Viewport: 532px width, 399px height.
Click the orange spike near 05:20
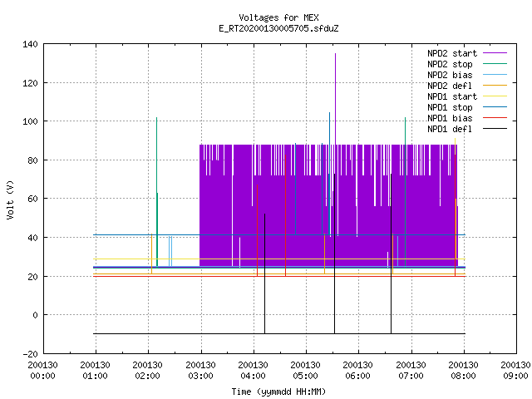(325, 254)
